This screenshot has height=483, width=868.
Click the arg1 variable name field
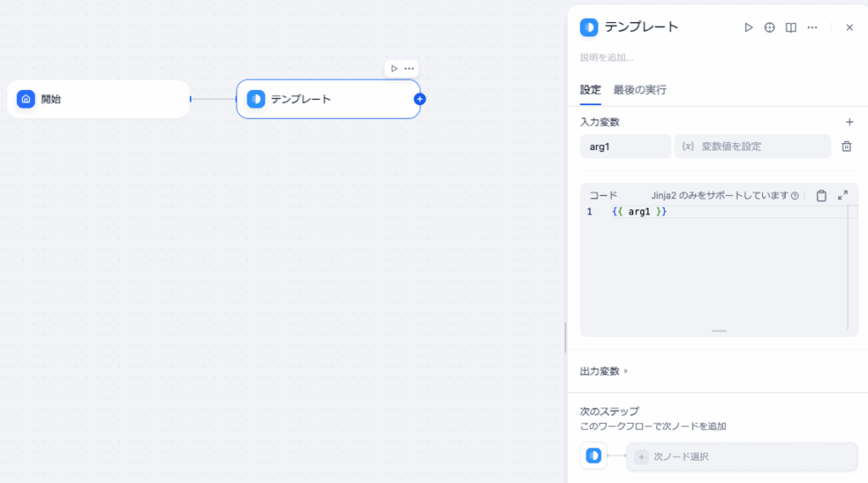pos(625,147)
